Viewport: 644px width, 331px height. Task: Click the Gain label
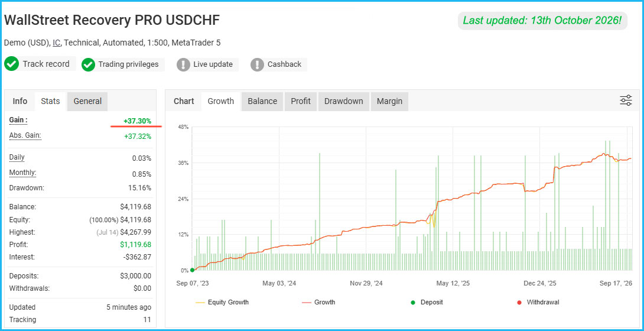(18, 120)
